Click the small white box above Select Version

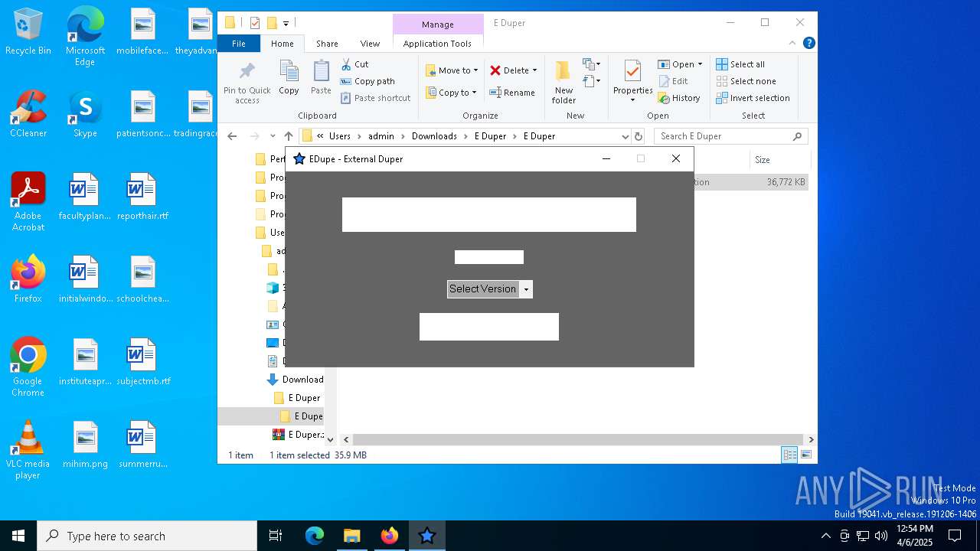click(x=489, y=257)
